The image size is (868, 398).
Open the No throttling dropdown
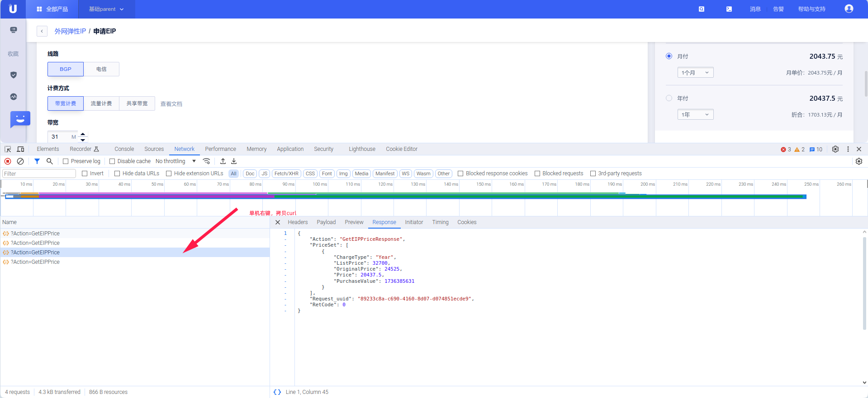click(175, 161)
